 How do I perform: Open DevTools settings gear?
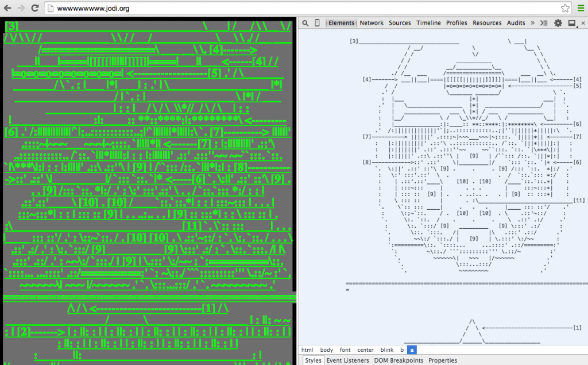(558, 23)
